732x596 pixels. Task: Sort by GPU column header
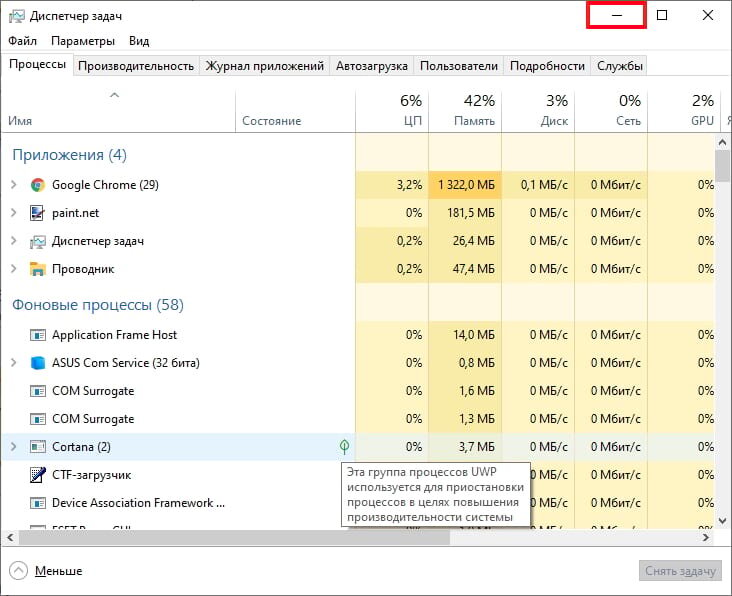(684, 112)
